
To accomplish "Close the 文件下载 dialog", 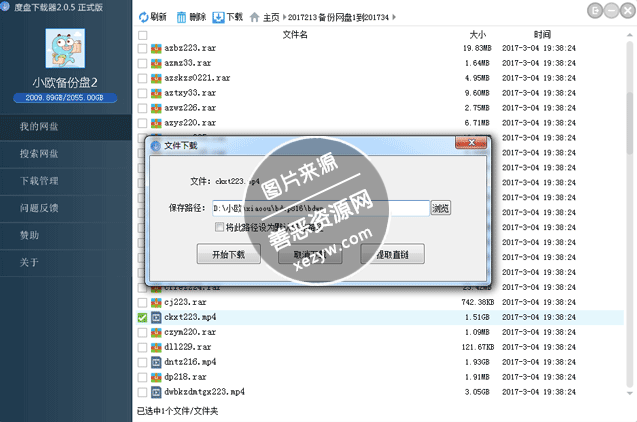I will (471, 143).
